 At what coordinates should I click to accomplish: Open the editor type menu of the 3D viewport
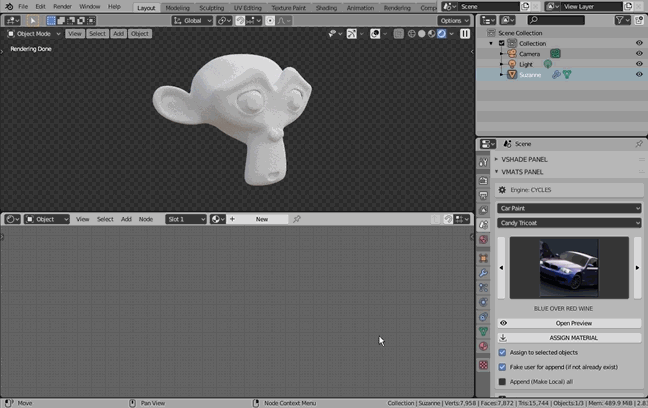12,21
